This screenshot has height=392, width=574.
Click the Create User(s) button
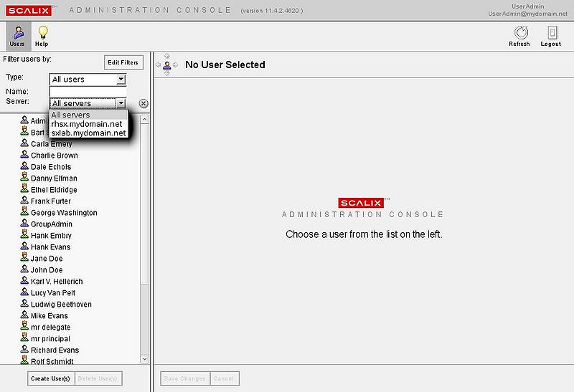[50, 378]
